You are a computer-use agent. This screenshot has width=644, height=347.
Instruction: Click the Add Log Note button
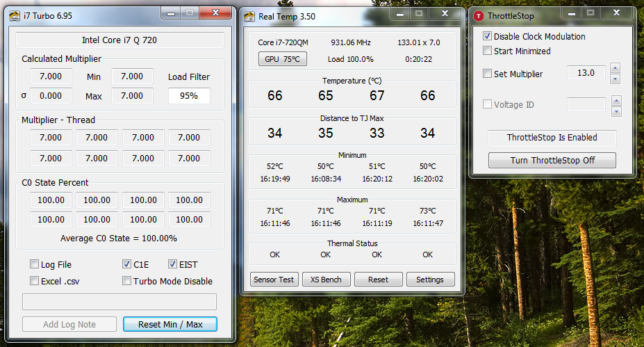(69, 324)
